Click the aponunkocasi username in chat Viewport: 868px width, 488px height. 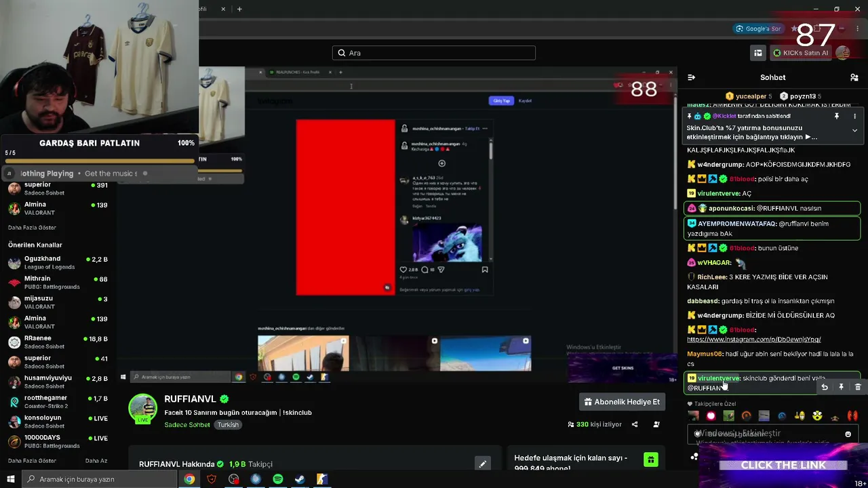coord(731,209)
